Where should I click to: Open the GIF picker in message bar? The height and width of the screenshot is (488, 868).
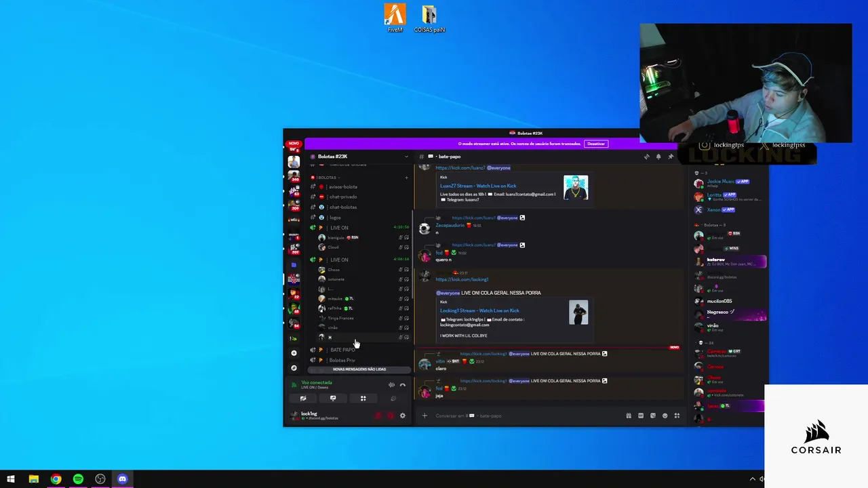tap(641, 415)
